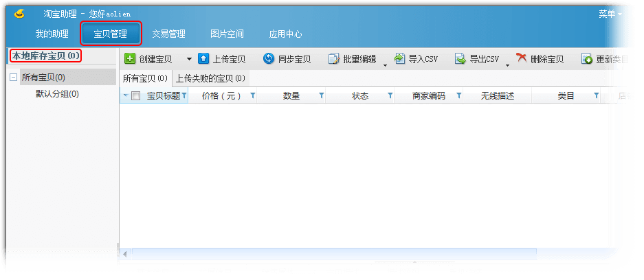The image size is (644, 280).
Task: Sort by 数量 column header
Action: click(x=291, y=96)
